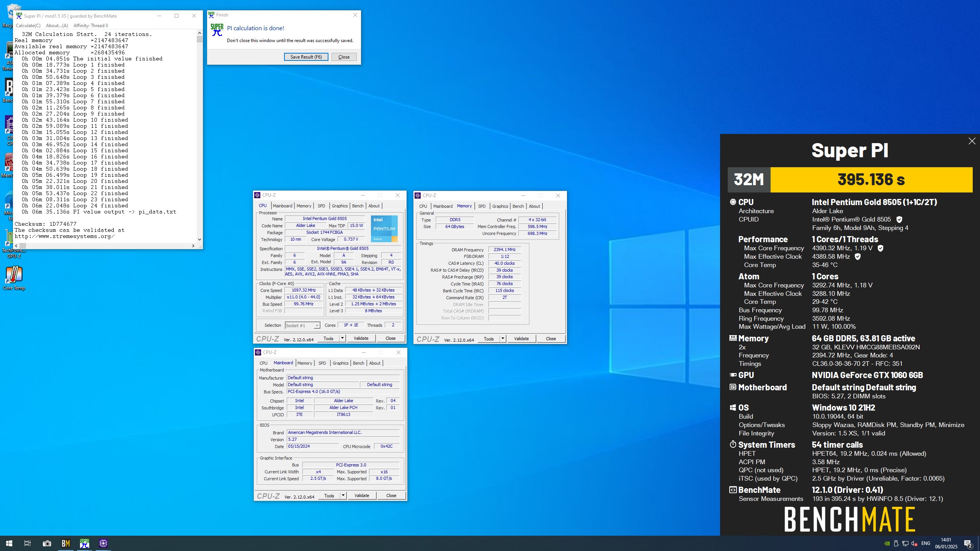Click Validate in the Memory tab window
The width and height of the screenshot is (980, 551).
click(521, 339)
